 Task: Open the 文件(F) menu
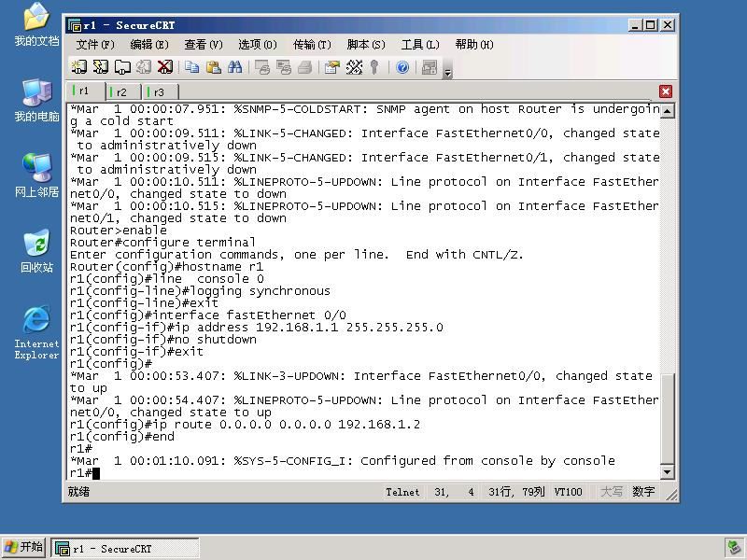95,45
